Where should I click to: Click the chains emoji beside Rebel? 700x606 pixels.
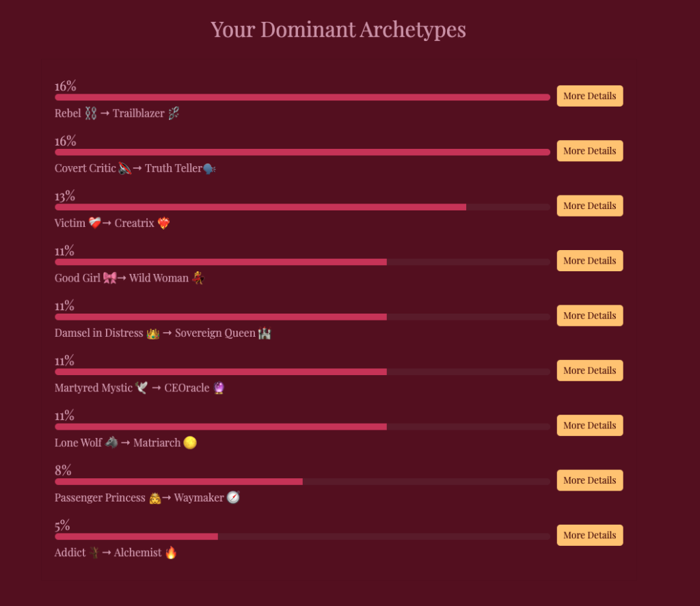point(91,113)
